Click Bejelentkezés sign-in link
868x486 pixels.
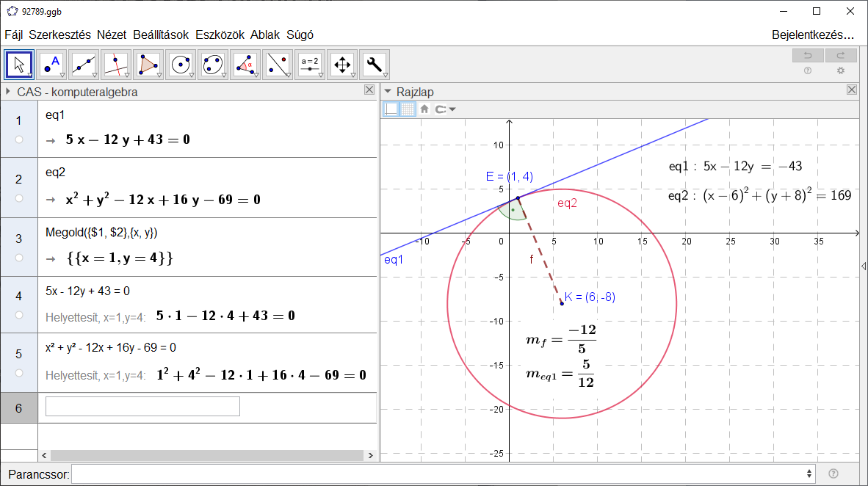click(x=813, y=35)
